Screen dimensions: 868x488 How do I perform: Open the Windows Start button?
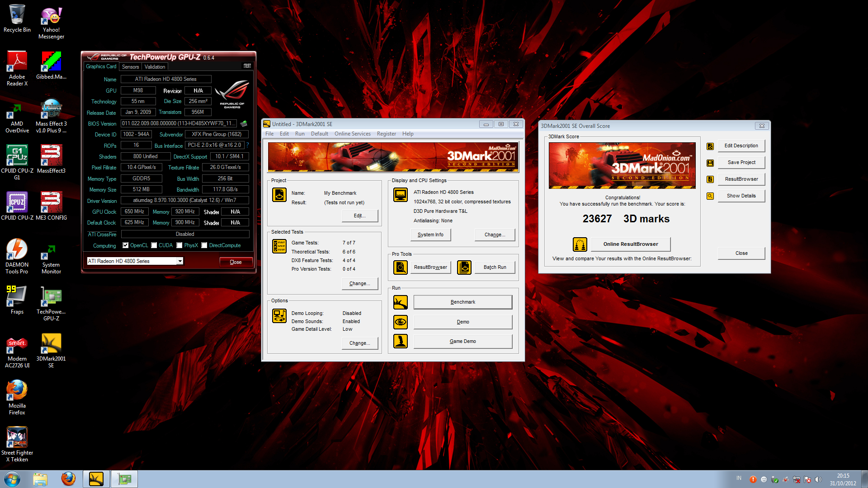pyautogui.click(x=12, y=479)
